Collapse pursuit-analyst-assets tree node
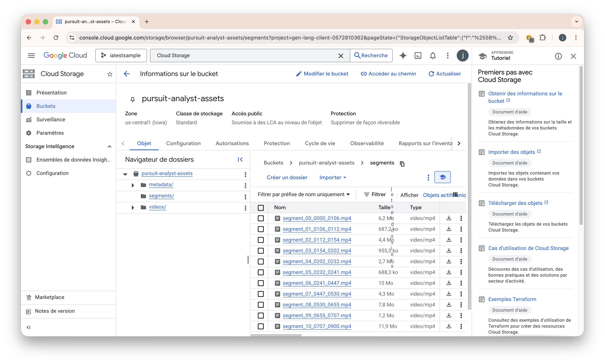Screen dimensions: 605x364 click(x=125, y=174)
